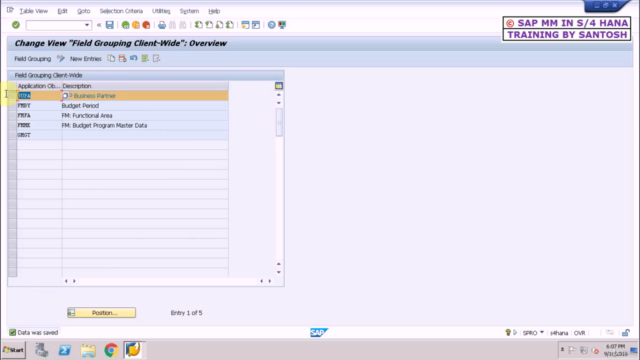Viewport: 640px width, 360px height.
Task: Click the 'Budget Period' description cell
Action: tap(145, 106)
